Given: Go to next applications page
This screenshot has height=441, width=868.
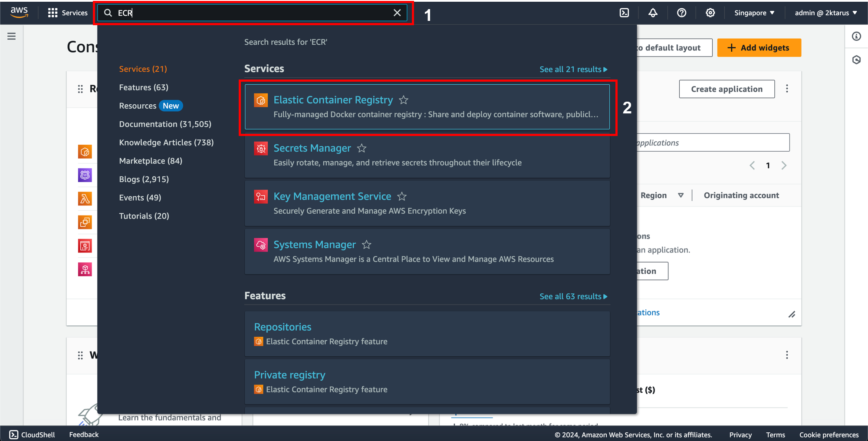Looking at the screenshot, I should 784,166.
